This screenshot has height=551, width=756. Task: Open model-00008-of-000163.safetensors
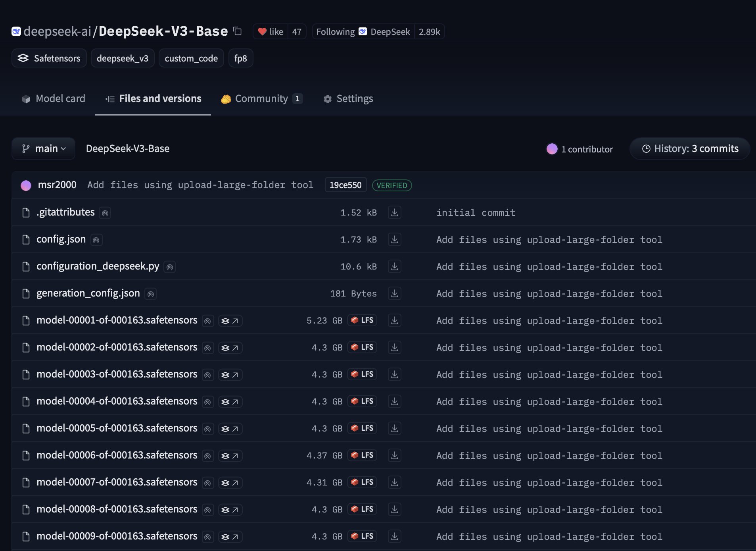click(x=117, y=509)
